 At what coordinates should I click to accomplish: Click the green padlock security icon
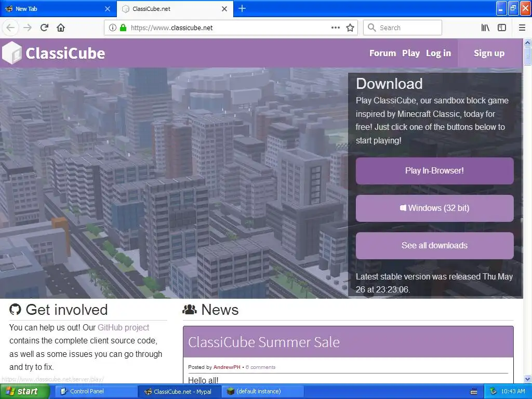[x=123, y=28]
